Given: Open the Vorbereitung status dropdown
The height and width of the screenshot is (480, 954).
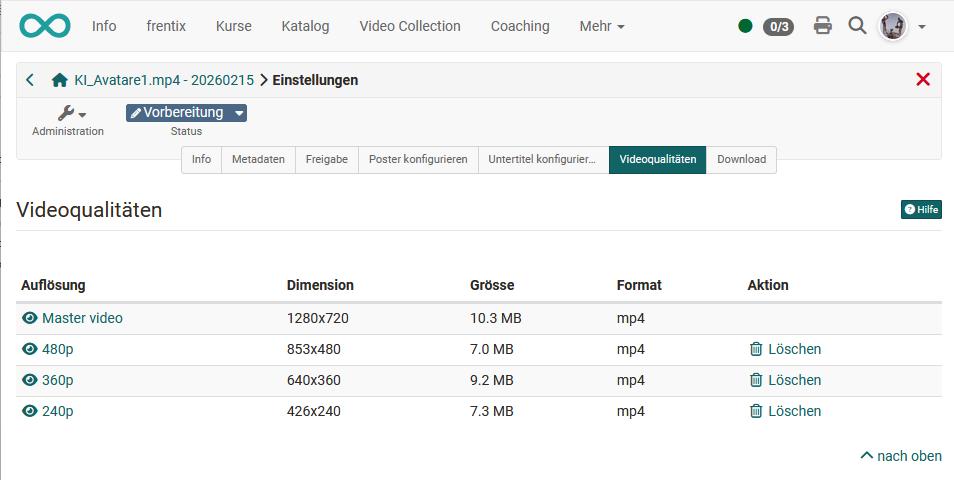Looking at the screenshot, I should pos(186,113).
